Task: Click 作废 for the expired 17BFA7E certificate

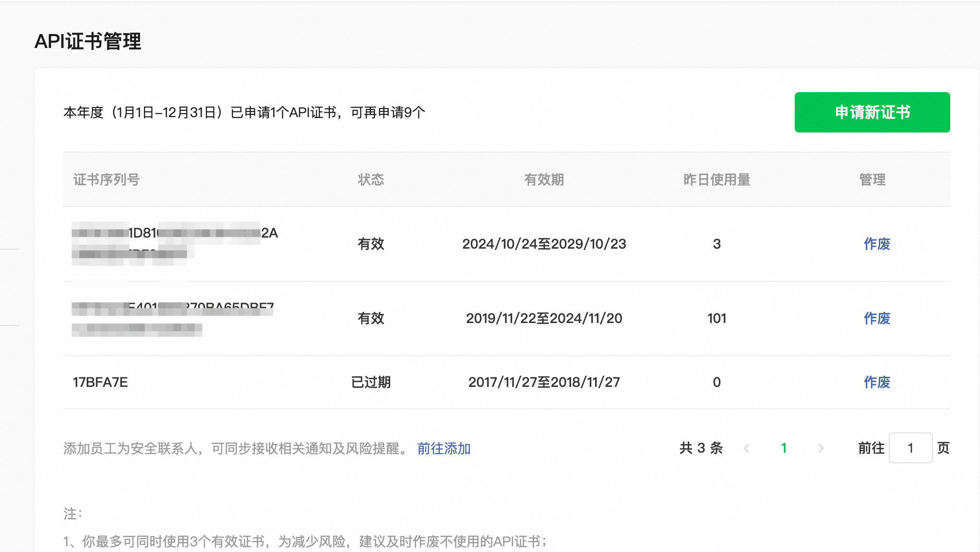Action: 877,382
